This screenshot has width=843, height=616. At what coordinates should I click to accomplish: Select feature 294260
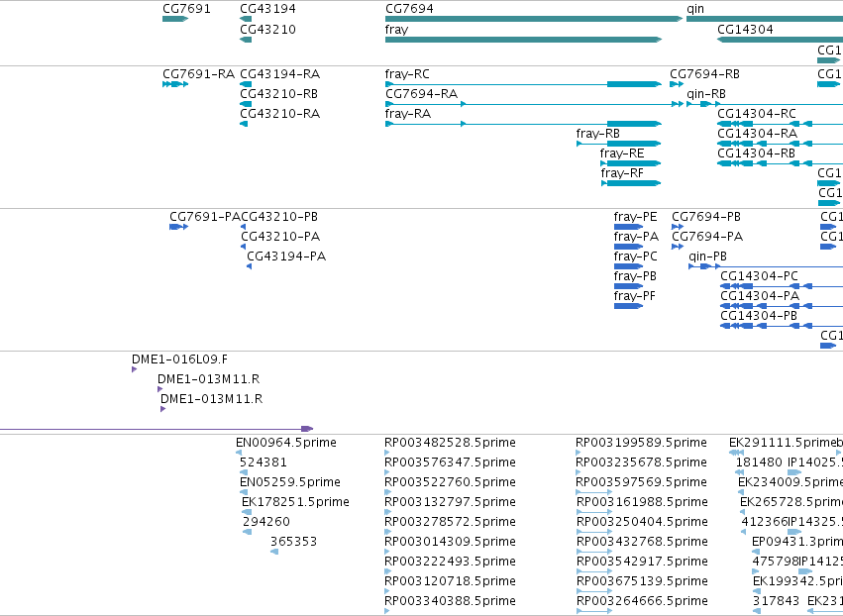(x=266, y=522)
